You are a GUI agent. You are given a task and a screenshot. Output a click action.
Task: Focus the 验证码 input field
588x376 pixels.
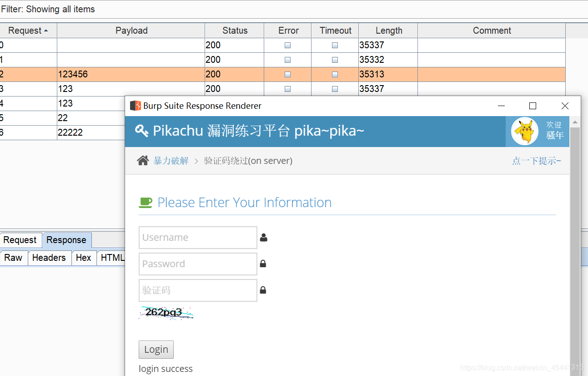point(198,290)
